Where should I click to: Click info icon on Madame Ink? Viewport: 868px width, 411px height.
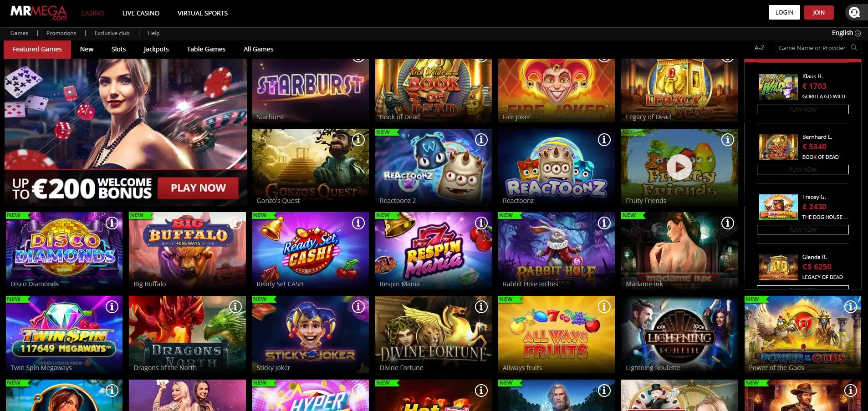(728, 223)
